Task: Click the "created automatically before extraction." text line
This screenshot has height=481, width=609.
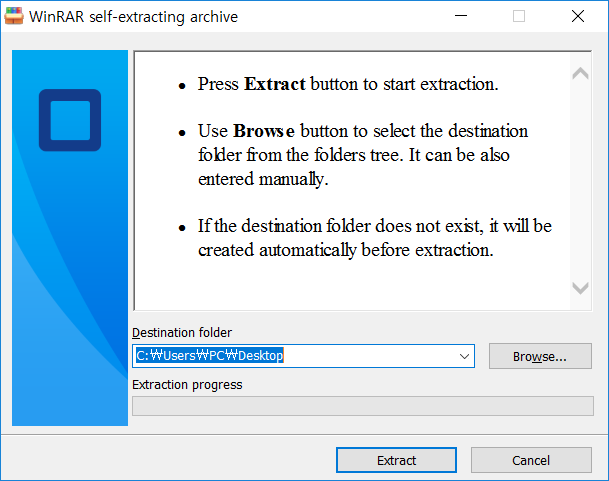Action: tap(346, 250)
